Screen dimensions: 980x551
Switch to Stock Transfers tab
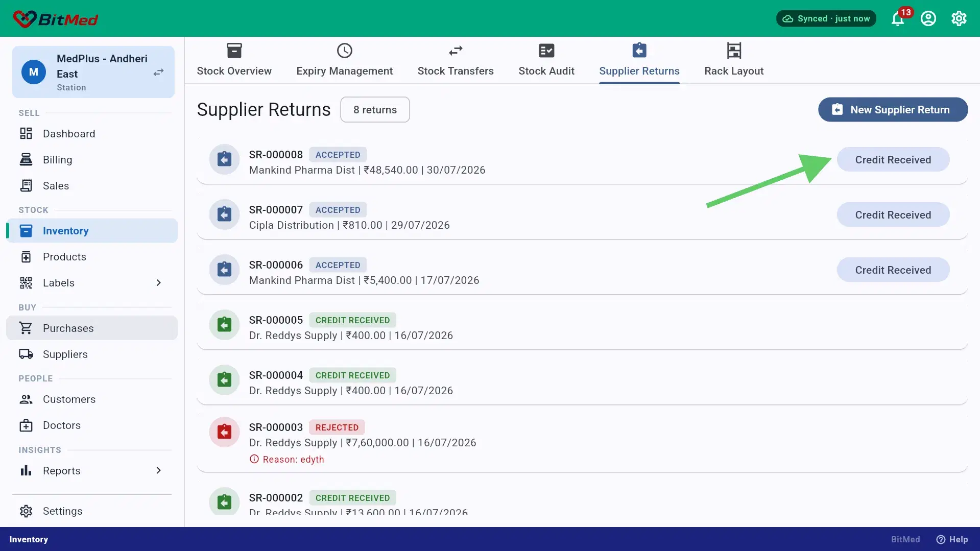point(456,60)
